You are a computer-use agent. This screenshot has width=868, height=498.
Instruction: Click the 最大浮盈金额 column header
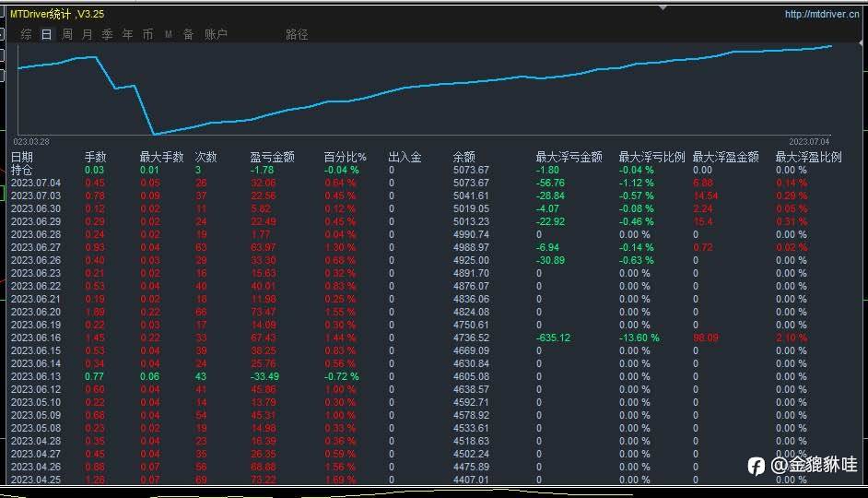[x=726, y=157]
